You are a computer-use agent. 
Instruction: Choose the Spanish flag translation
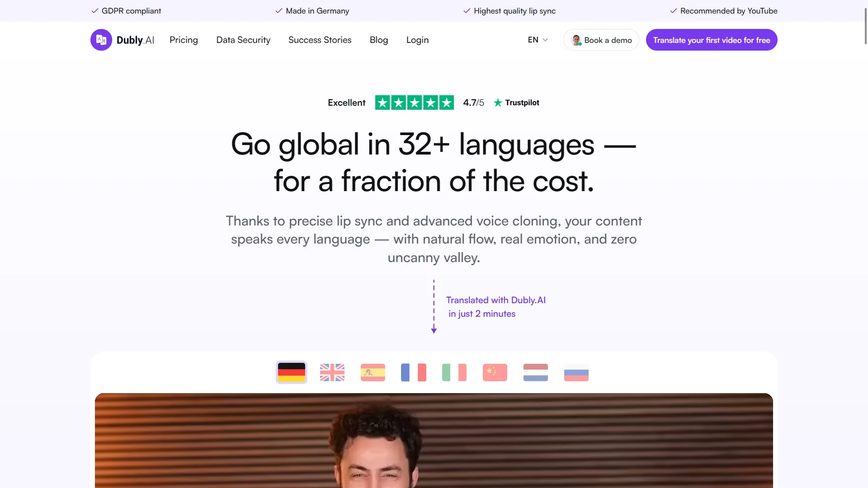[373, 372]
